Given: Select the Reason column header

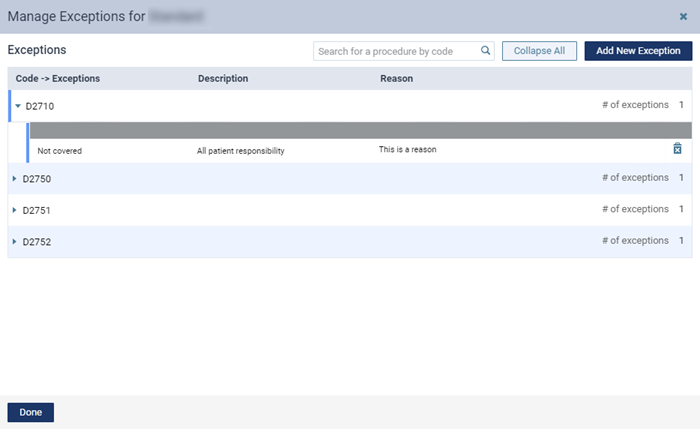Looking at the screenshot, I should click(x=396, y=78).
